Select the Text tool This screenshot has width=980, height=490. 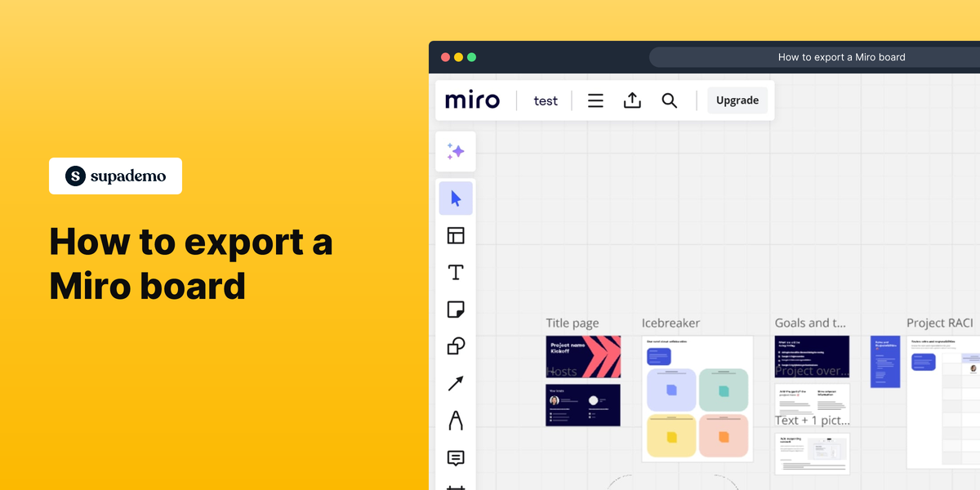coord(456,273)
